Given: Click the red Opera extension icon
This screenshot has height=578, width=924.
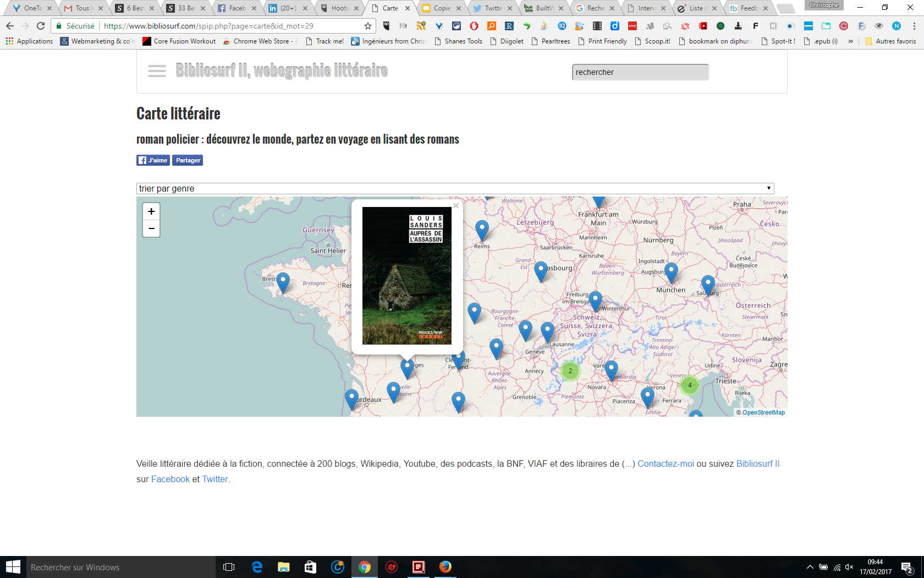Looking at the screenshot, I should click(474, 26).
